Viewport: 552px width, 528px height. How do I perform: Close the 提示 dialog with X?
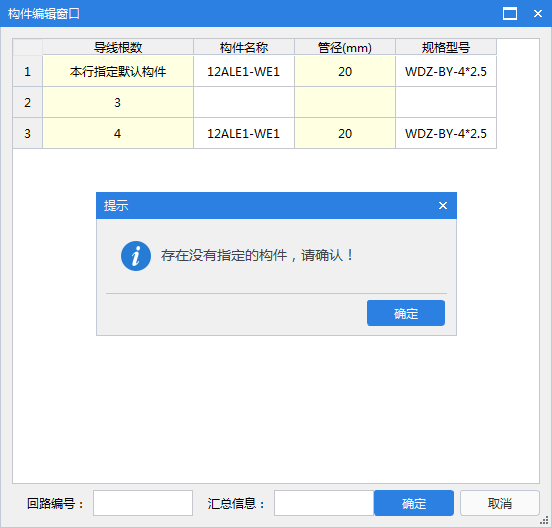[443, 206]
